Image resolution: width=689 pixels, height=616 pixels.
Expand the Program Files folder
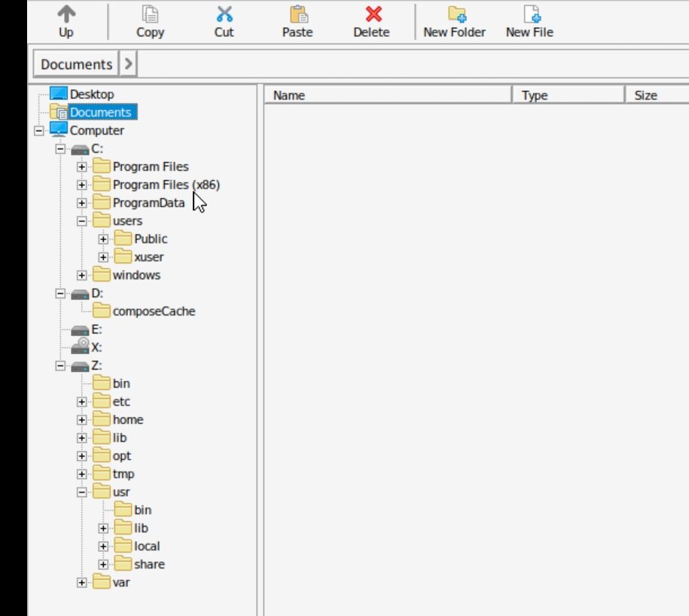82,166
